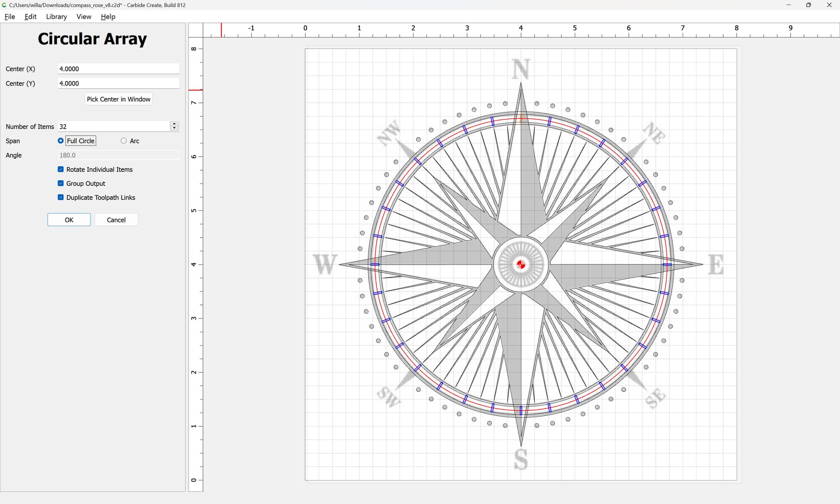Viewport: 840px width, 504px height.
Task: Click the Center (X) input field
Action: [118, 69]
